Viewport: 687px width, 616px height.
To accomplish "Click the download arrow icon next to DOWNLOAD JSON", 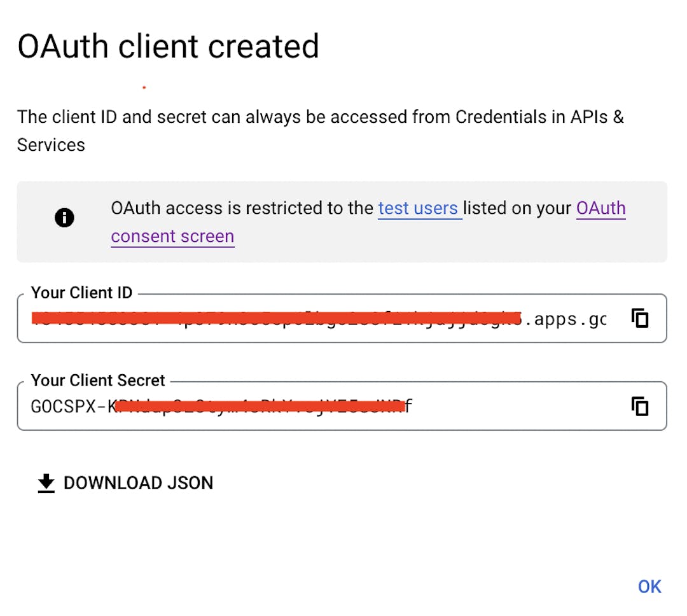I will (x=45, y=483).
